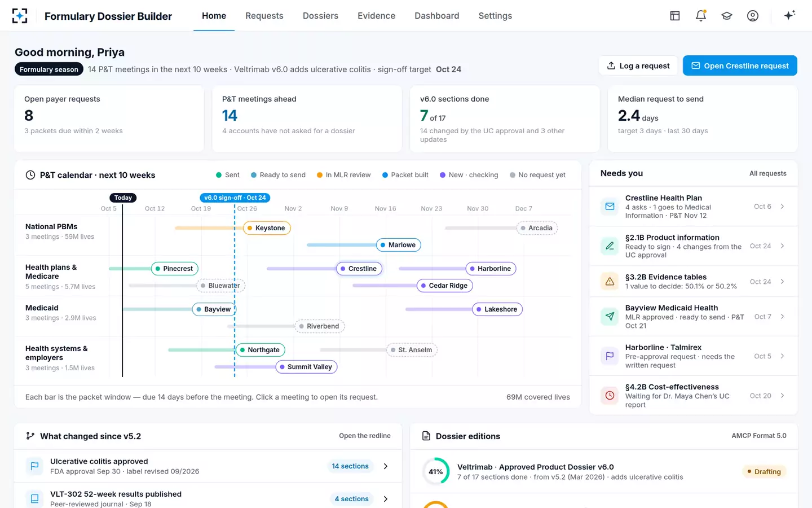Click the Ready to send legend item
Image resolution: width=812 pixels, height=508 pixels.
pyautogui.click(x=278, y=175)
